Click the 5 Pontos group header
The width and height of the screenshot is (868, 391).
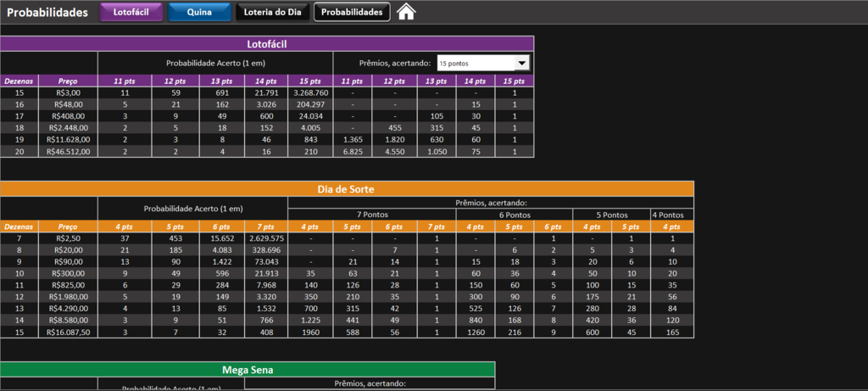tap(612, 215)
